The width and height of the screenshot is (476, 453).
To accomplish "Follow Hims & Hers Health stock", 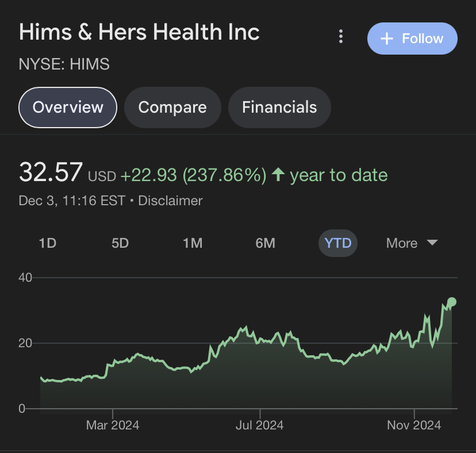I will pos(412,39).
